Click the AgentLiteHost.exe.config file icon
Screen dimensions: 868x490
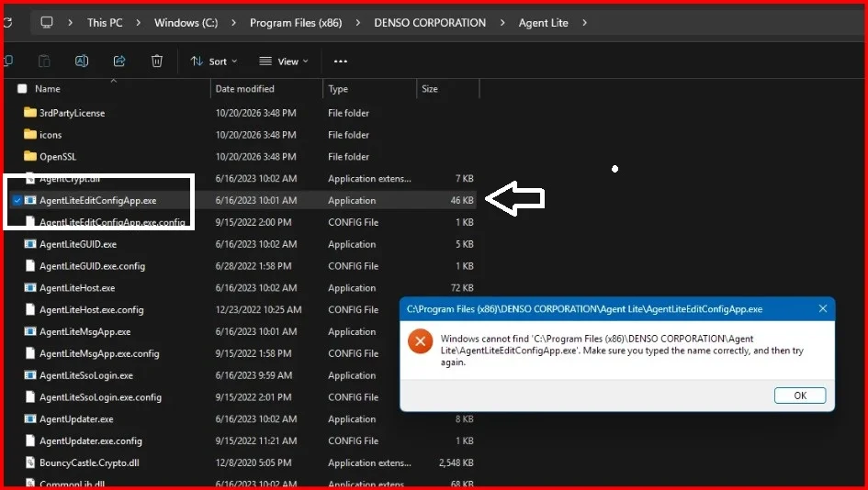pos(30,310)
